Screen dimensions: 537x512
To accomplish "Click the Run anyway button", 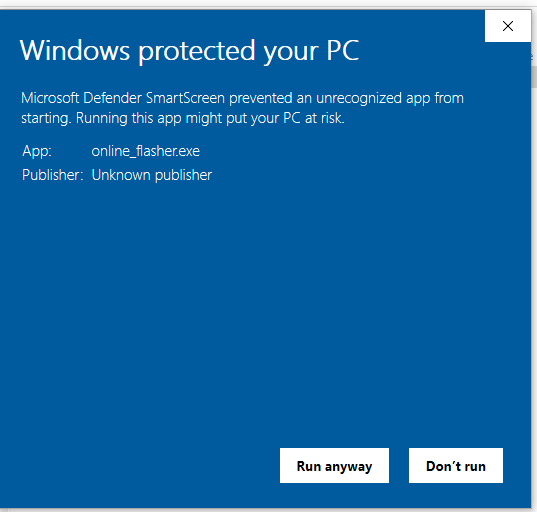I will pos(334,465).
